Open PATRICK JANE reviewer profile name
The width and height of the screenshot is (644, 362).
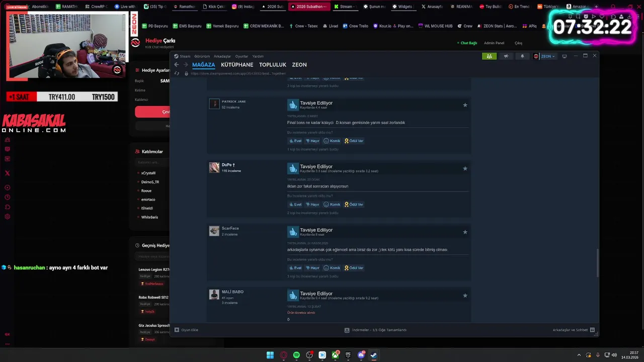click(234, 102)
